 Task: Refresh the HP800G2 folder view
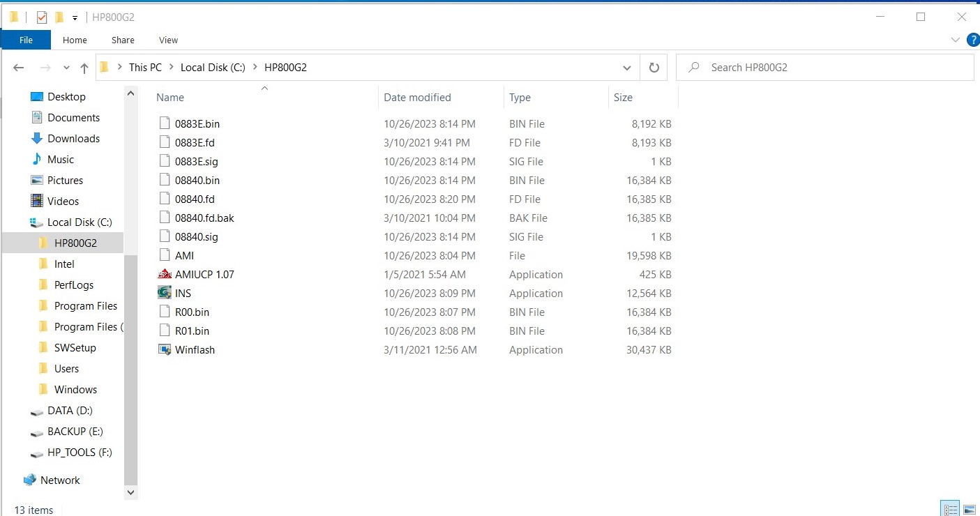654,68
